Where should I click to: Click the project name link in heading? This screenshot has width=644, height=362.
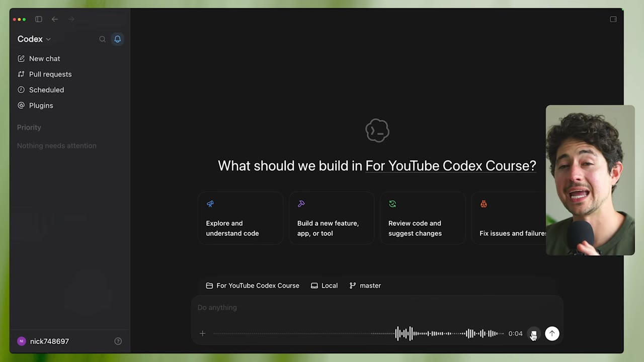click(451, 166)
